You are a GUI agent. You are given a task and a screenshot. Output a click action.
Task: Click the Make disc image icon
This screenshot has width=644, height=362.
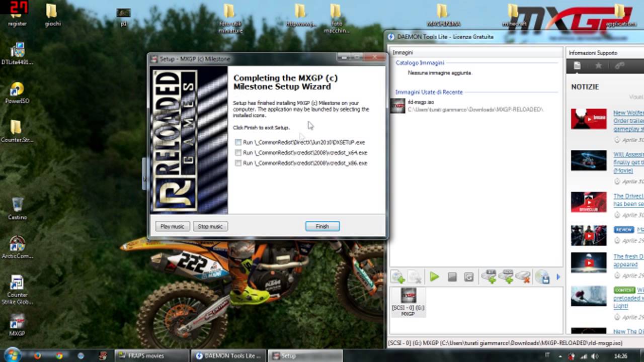pyautogui.click(x=542, y=277)
